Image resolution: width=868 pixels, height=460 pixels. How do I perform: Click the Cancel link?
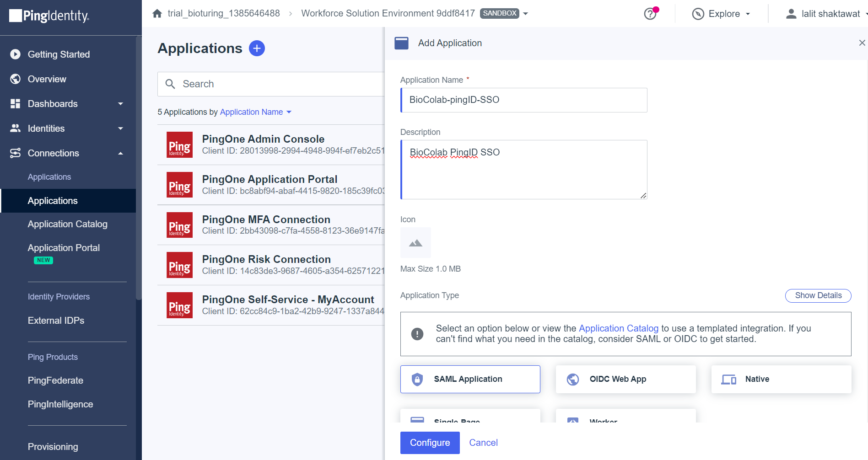[x=483, y=443]
